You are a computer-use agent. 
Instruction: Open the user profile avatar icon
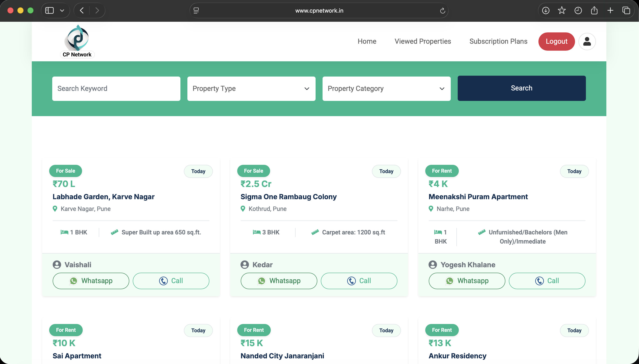pos(587,42)
